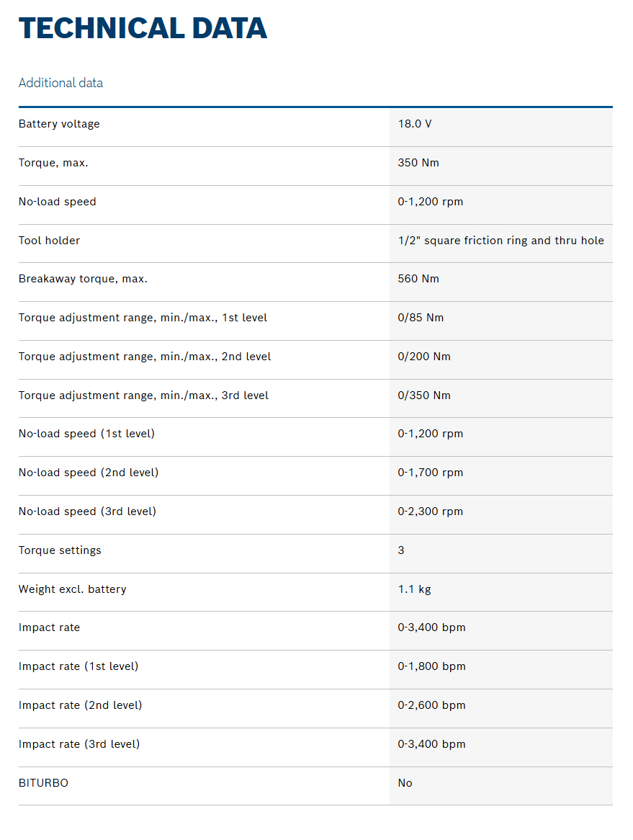Click the 1/2" square friction ring value
This screenshot has height=840, width=633.
click(x=500, y=241)
